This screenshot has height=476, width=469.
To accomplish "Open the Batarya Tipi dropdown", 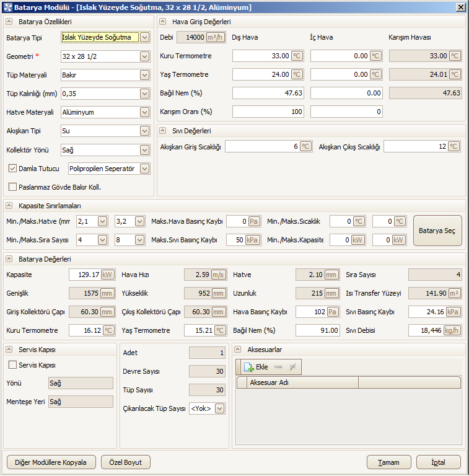I will pyautogui.click(x=145, y=37).
